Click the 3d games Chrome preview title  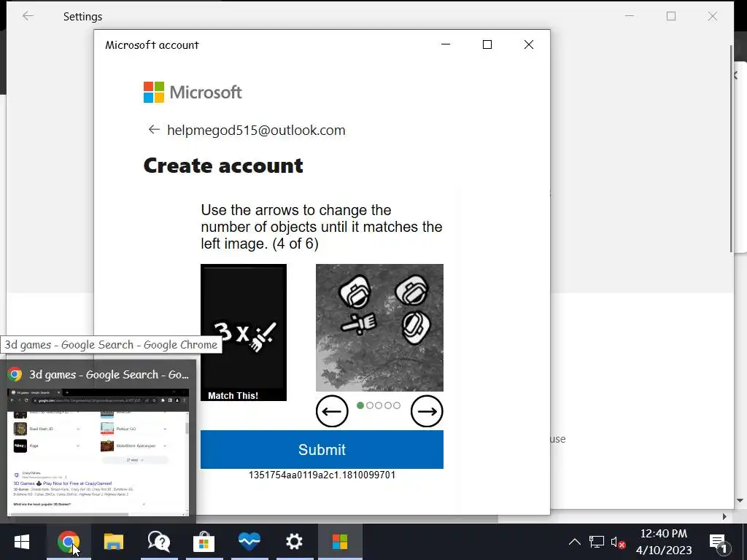click(x=109, y=375)
